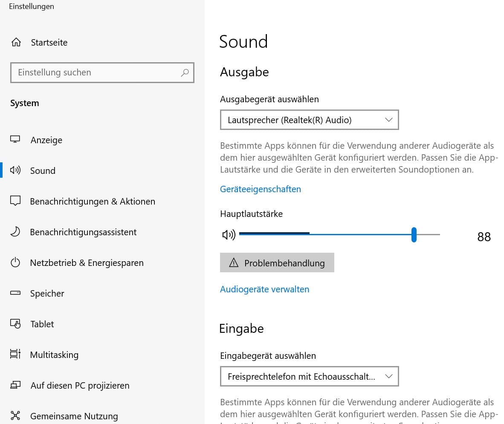Click the speaker icon beside Hauptlautstärke slider

pos(229,234)
